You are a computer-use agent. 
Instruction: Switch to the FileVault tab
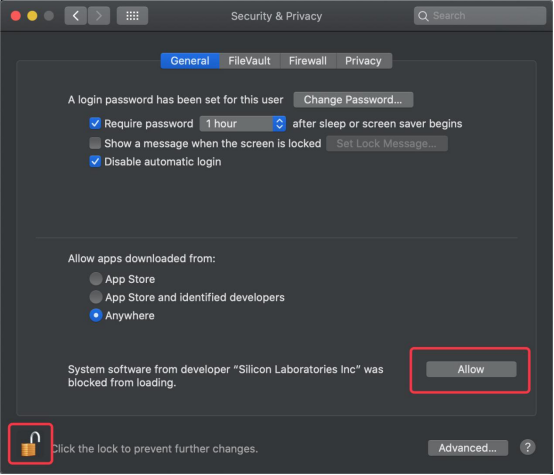(x=249, y=61)
